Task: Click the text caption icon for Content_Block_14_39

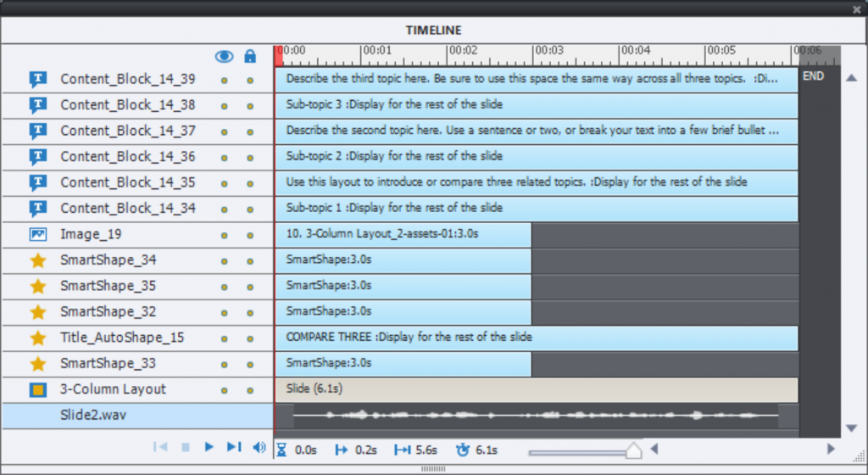Action: (x=38, y=80)
